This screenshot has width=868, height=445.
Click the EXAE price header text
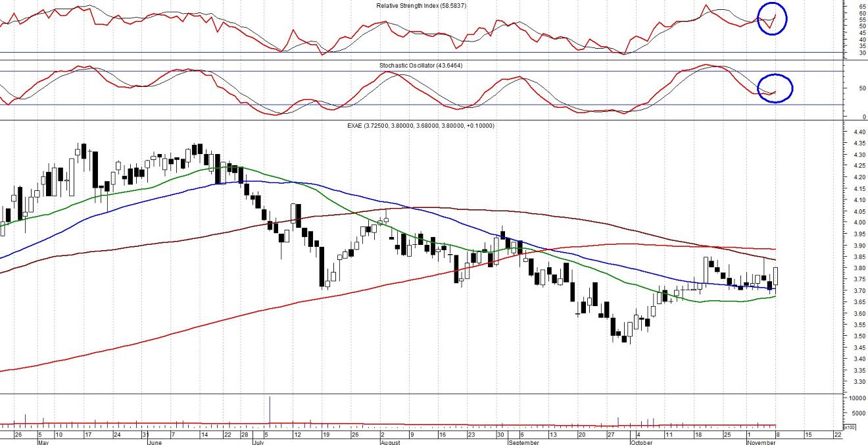click(422, 125)
